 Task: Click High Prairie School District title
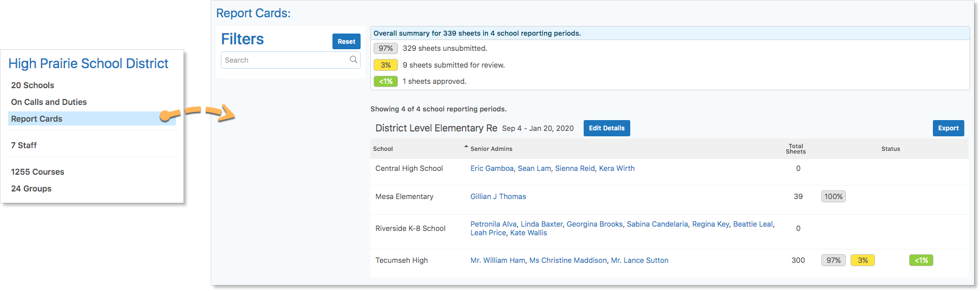[88, 63]
